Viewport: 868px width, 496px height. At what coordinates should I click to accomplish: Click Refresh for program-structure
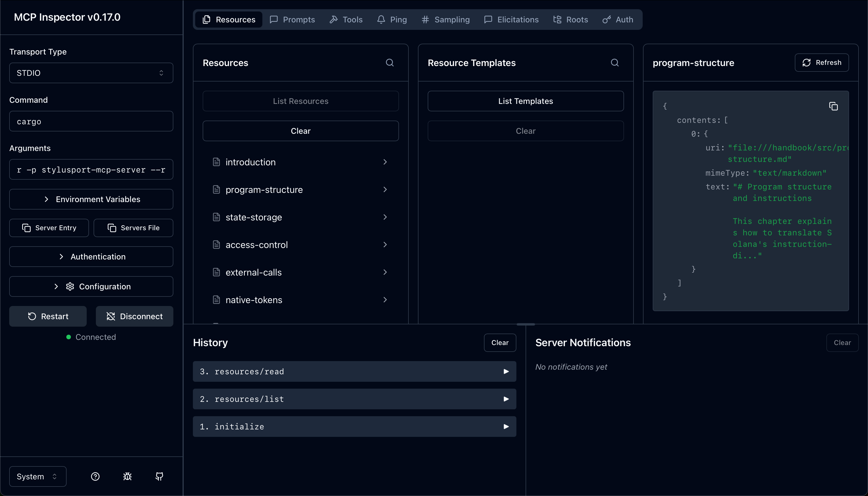(x=821, y=63)
